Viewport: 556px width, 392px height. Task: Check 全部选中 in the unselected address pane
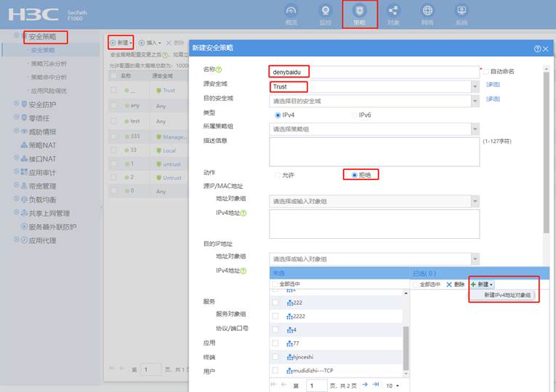tap(275, 285)
